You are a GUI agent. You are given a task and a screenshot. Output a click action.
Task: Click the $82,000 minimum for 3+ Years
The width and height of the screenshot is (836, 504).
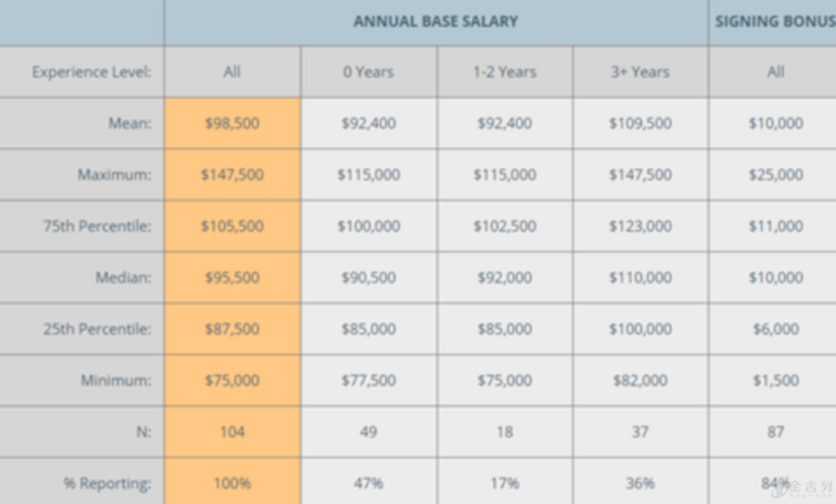point(640,380)
